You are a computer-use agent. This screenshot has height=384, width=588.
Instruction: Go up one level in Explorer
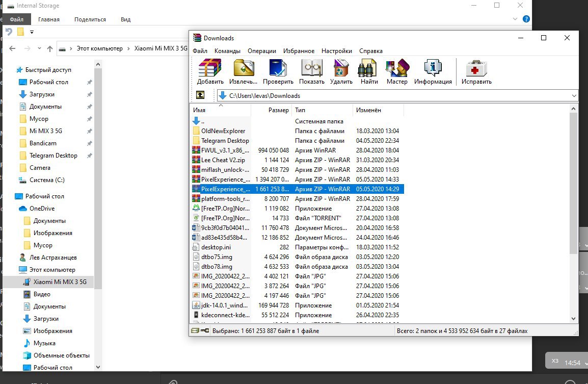coord(50,48)
